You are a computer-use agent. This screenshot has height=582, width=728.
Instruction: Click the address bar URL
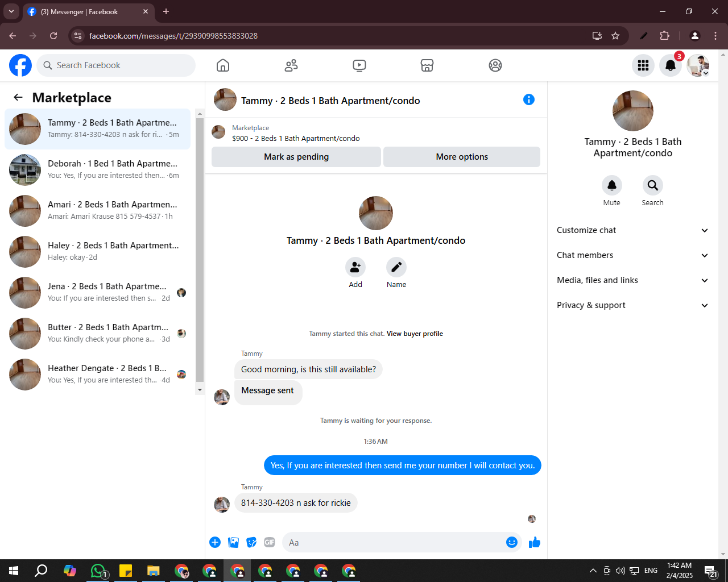click(x=173, y=36)
